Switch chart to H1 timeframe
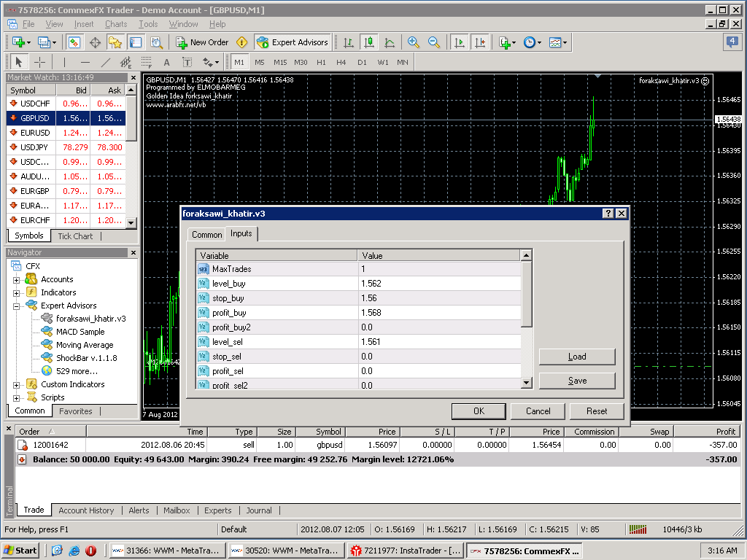Screen dimensions: 747x560 [x=321, y=62]
